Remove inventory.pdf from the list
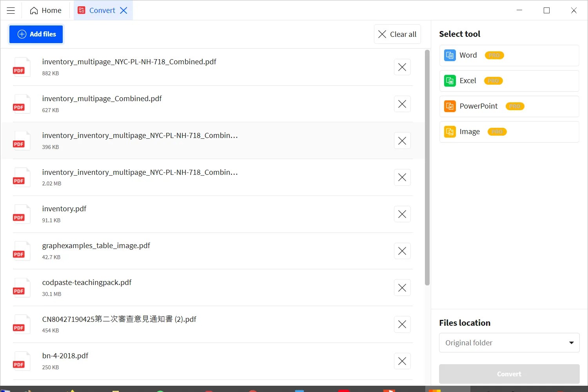This screenshot has height=392, width=588. (x=402, y=214)
